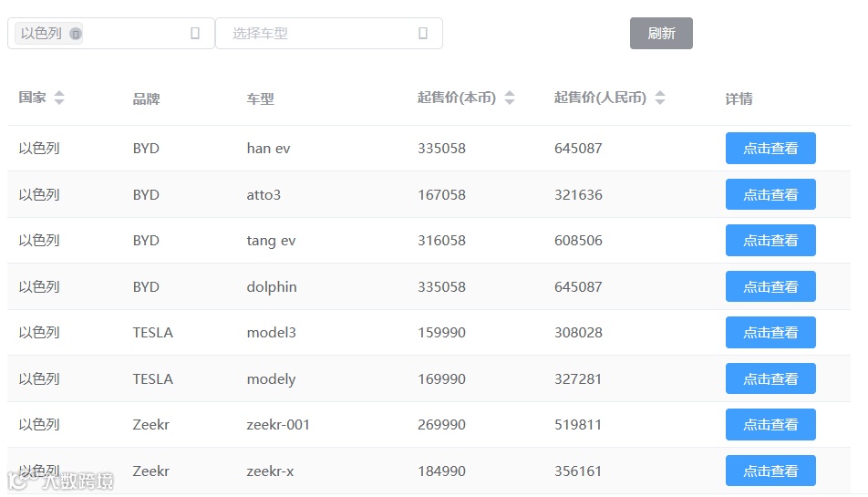Click 点击查看 for zeekr-001
This screenshot has width=868, height=497.
pyautogui.click(x=770, y=424)
